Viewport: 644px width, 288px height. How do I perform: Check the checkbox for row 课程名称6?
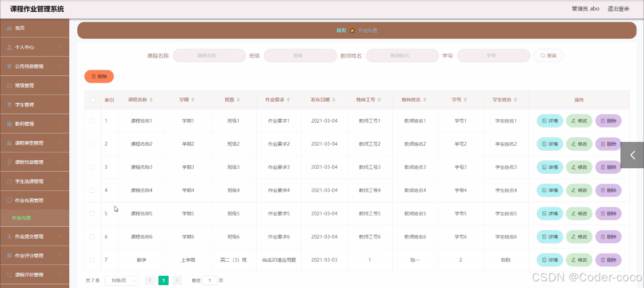pos(92,237)
